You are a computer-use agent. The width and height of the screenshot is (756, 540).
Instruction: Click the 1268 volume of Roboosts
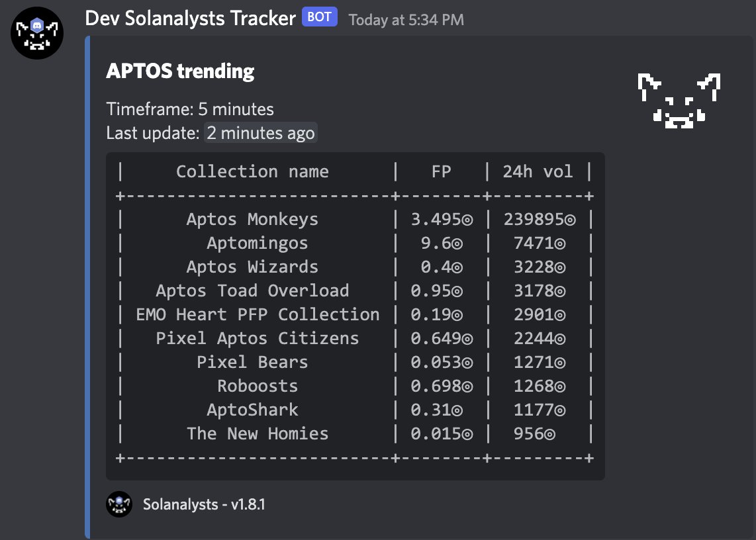point(540,386)
